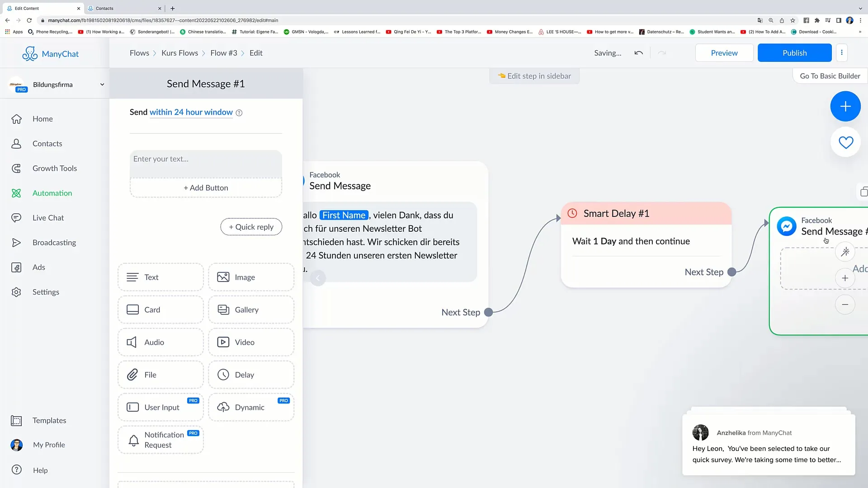This screenshot has width=868, height=488.
Task: Open the Home page icon
Action: point(16,119)
